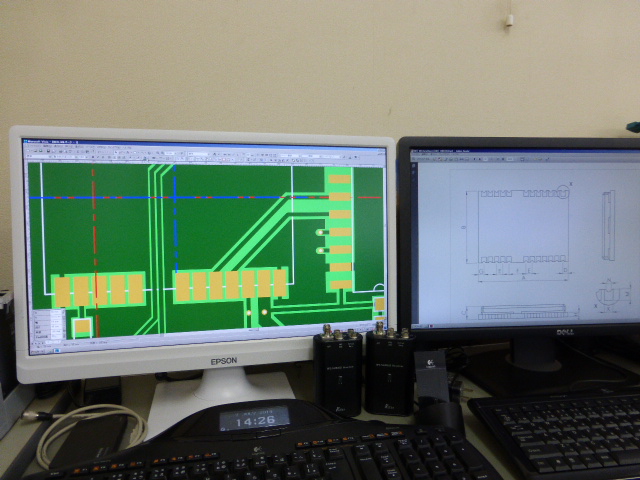This screenshot has height=480, width=640.
Task: Select the upper round via beside right pad column
Action: (320, 232)
